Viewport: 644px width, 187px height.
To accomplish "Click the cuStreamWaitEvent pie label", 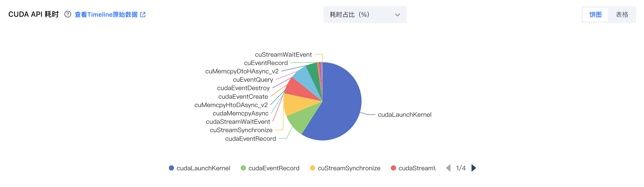I will point(283,55).
